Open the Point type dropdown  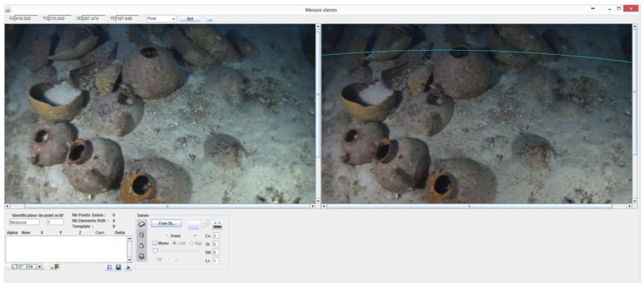195,236
